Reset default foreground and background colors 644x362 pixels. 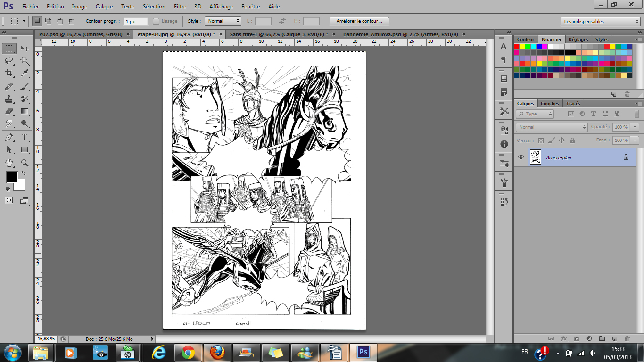pyautogui.click(x=8, y=189)
